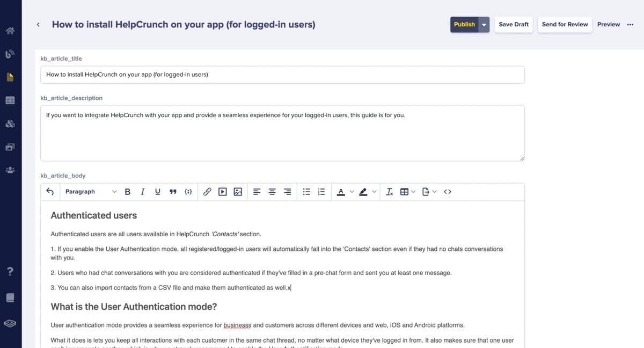Insert a blockquote with the quote icon
The image size is (644, 348).
173,192
